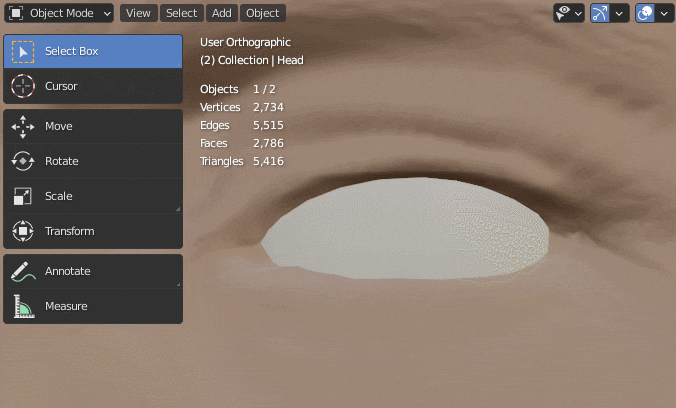Select the Select Box tool
The height and width of the screenshot is (408, 676).
coord(93,51)
